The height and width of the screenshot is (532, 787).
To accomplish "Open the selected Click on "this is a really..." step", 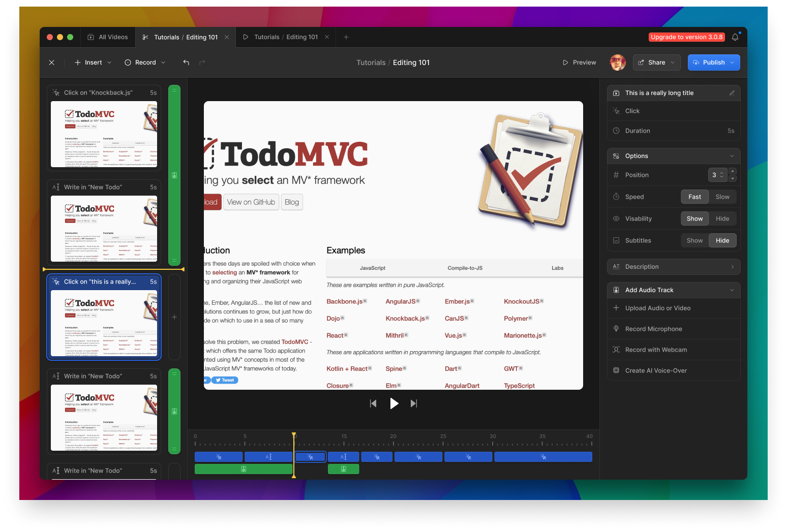I will [104, 317].
